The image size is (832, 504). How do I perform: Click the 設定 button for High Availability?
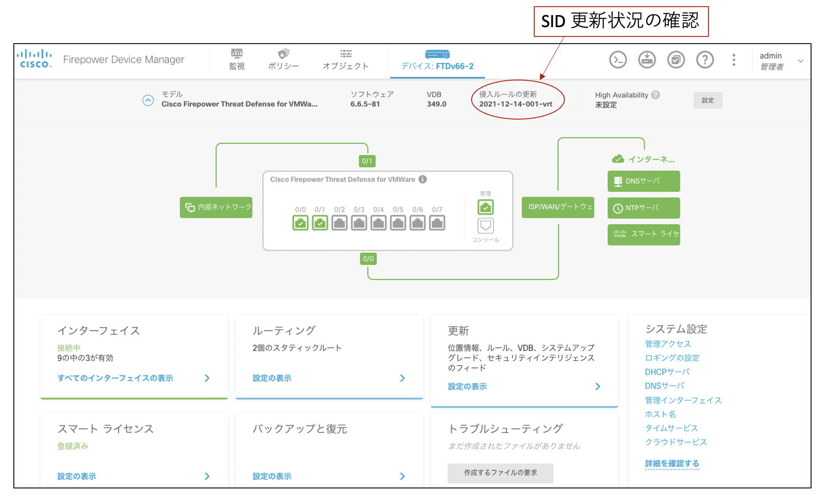pyautogui.click(x=708, y=100)
